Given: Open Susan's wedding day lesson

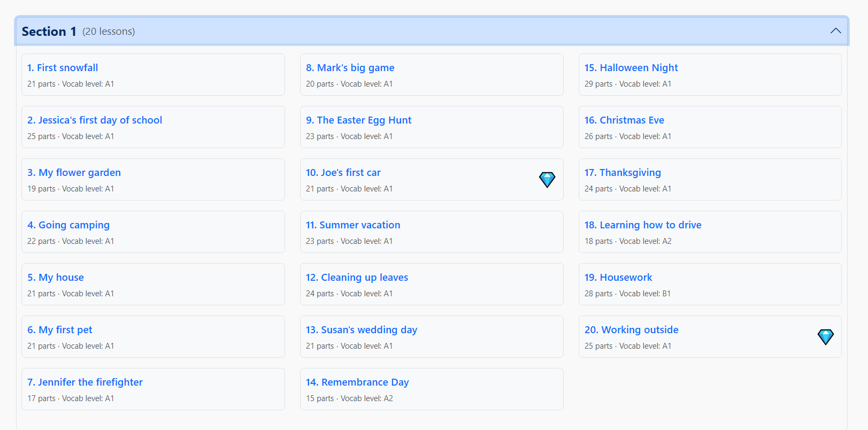Looking at the screenshot, I should [362, 330].
